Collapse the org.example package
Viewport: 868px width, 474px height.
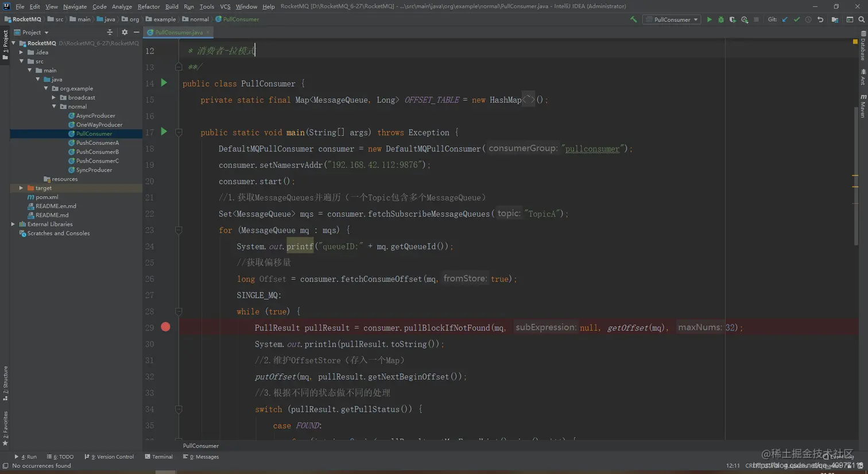[x=46, y=88]
